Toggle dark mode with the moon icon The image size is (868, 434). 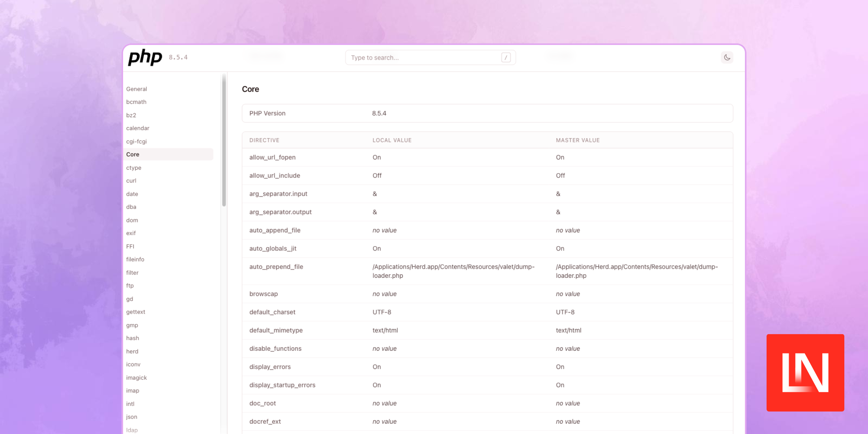[727, 57]
